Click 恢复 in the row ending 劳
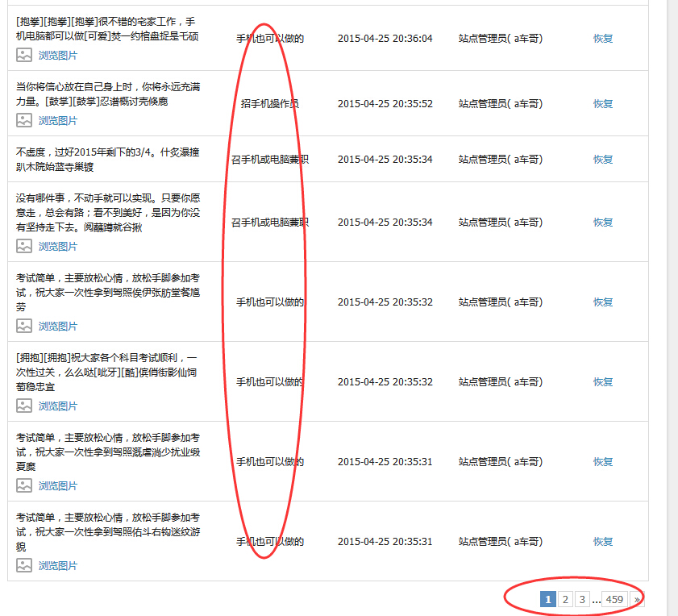This screenshot has height=616, width=678. click(x=603, y=302)
